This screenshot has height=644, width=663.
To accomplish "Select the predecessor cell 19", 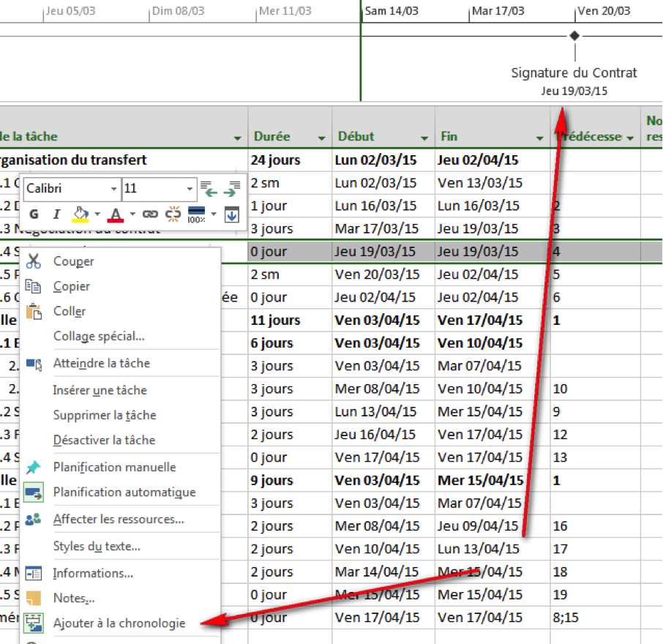I will pos(596,594).
